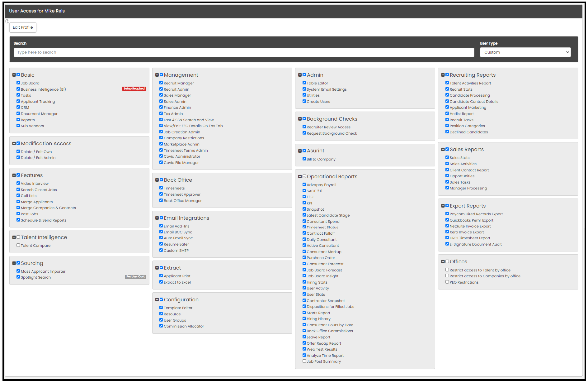Click the Edit Profile button
Image resolution: width=588 pixels, height=383 pixels.
[x=23, y=27]
